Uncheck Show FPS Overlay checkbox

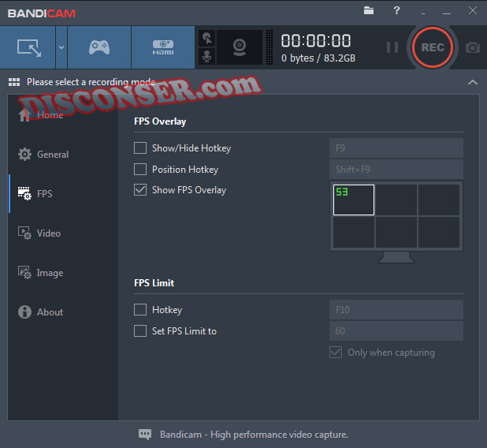coord(140,189)
